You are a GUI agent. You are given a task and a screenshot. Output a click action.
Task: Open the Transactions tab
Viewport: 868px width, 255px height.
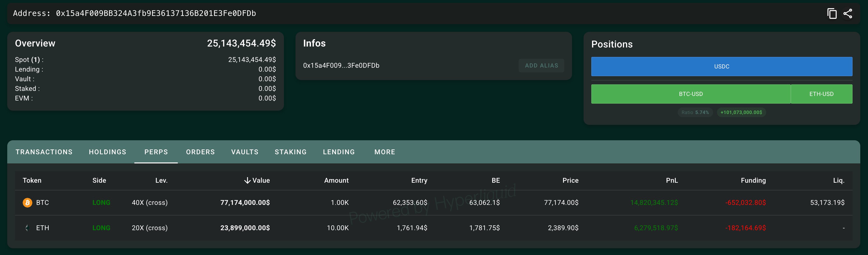tap(44, 152)
